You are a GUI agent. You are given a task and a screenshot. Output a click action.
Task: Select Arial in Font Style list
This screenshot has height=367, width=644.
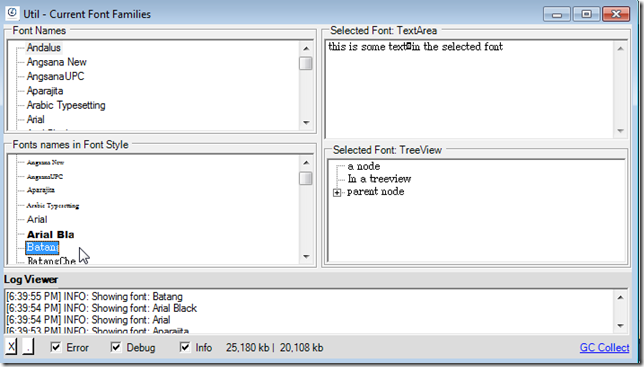coord(37,220)
